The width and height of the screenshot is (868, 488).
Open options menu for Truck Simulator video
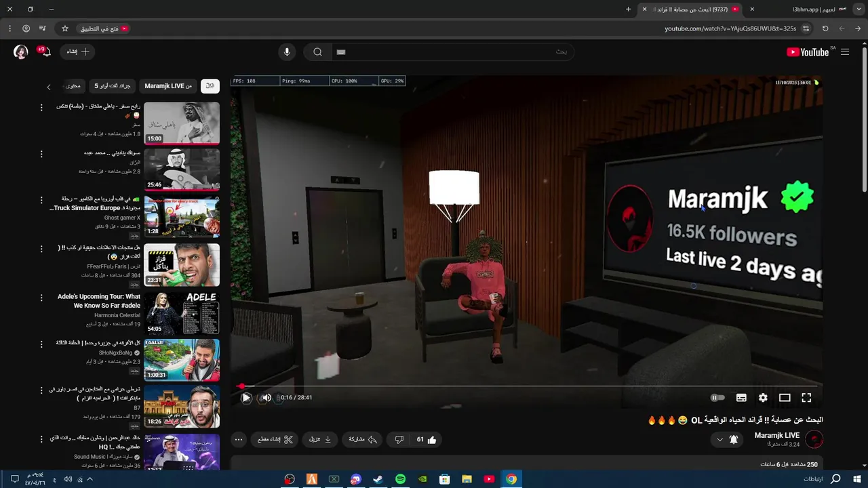click(x=41, y=200)
